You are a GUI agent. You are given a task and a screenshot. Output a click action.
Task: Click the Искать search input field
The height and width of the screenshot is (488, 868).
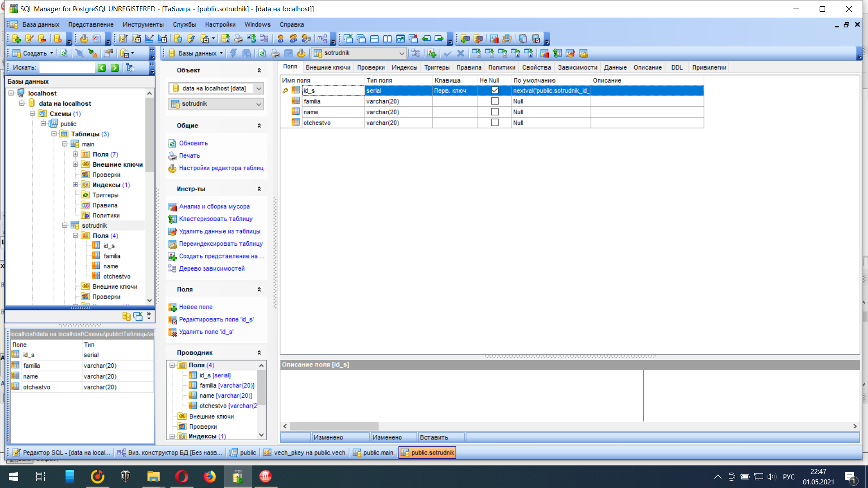pyautogui.click(x=67, y=68)
